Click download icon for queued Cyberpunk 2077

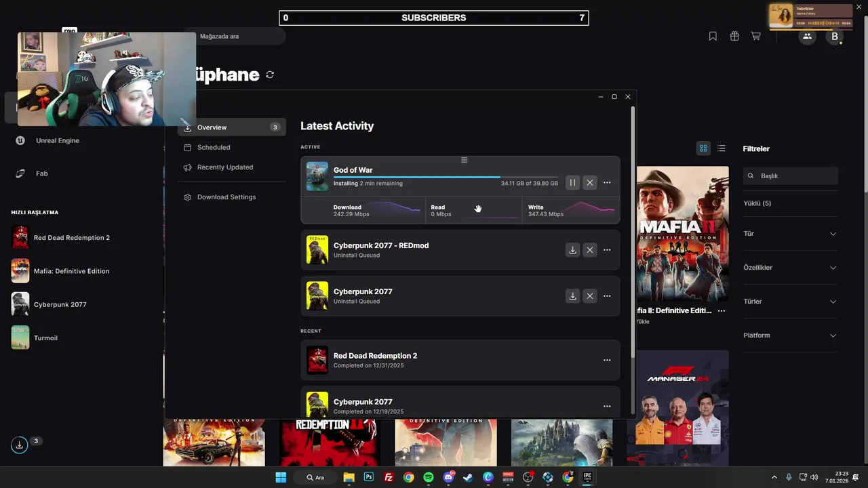click(x=572, y=296)
